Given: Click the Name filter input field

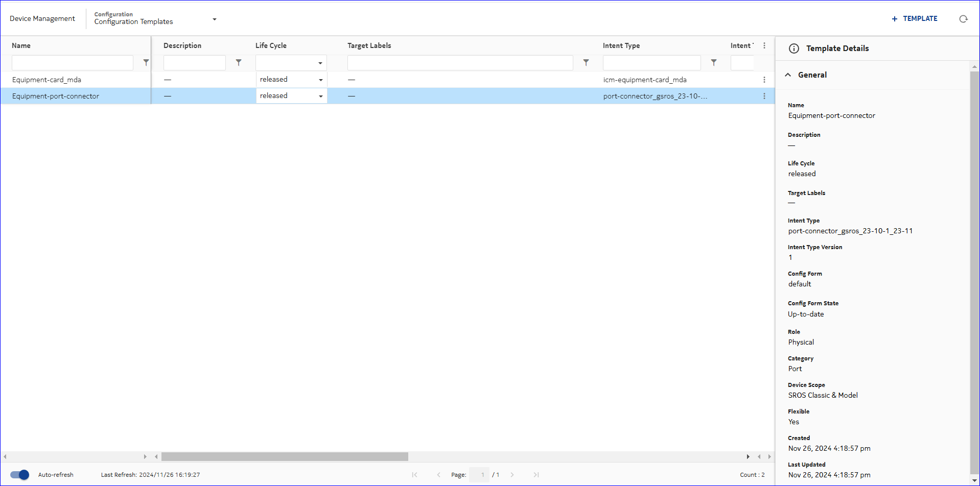Looking at the screenshot, I should (x=73, y=63).
